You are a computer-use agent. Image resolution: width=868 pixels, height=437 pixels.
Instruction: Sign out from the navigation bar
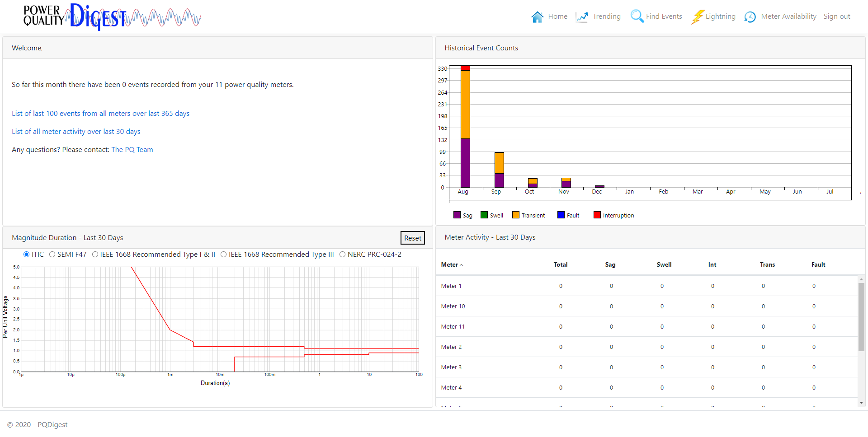coord(837,16)
